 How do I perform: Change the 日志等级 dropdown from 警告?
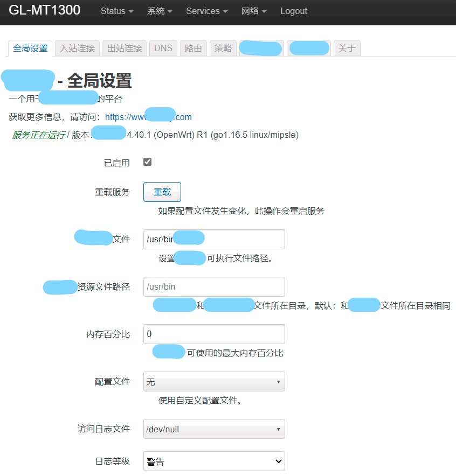click(213, 461)
